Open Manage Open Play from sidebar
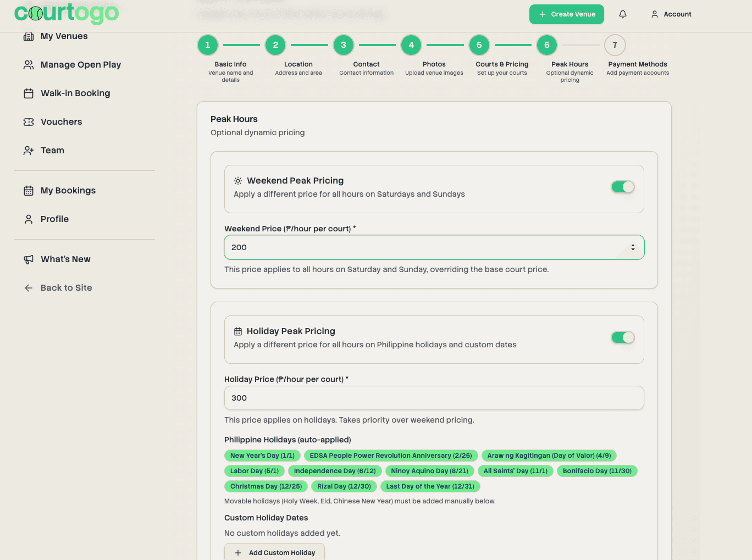The image size is (752, 560). [80, 65]
